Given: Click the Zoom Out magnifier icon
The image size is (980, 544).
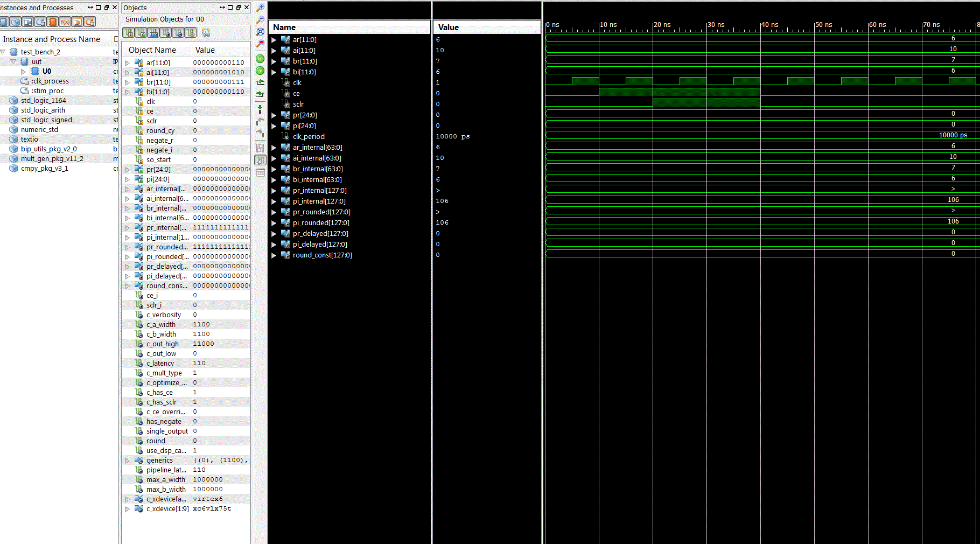Looking at the screenshot, I should [x=260, y=20].
